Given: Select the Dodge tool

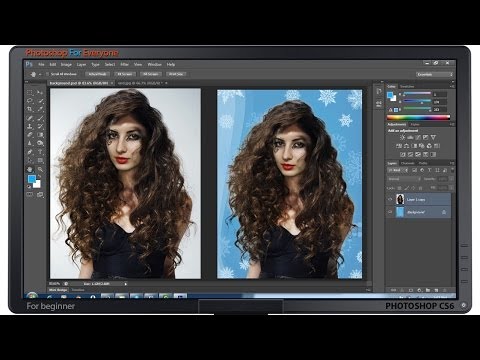Looking at the screenshot, I should [40, 143].
